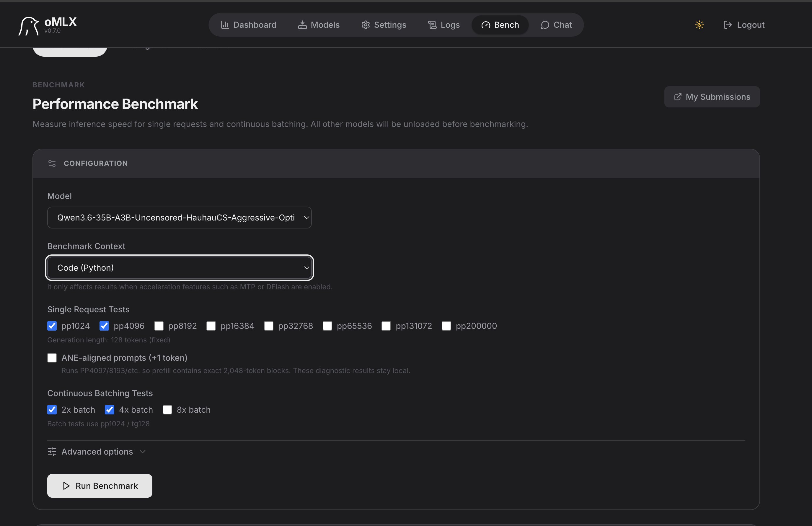Open My Submissions
This screenshot has height=526, width=812.
point(712,97)
